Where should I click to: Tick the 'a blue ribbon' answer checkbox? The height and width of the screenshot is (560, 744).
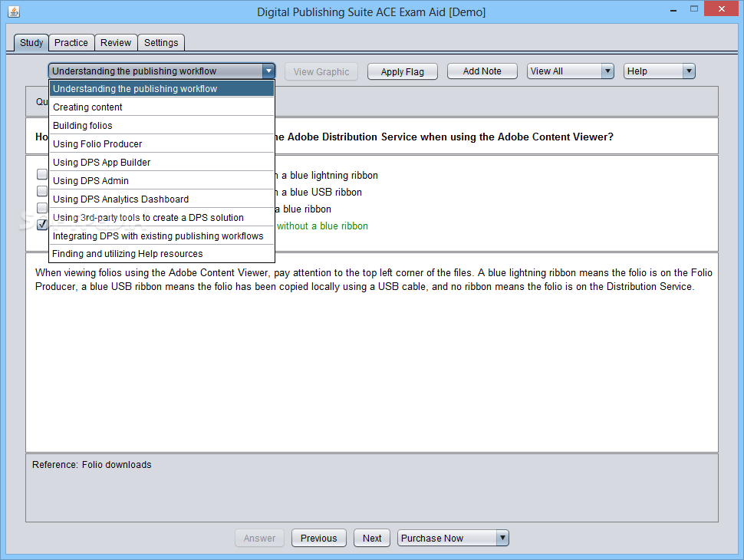(x=42, y=208)
